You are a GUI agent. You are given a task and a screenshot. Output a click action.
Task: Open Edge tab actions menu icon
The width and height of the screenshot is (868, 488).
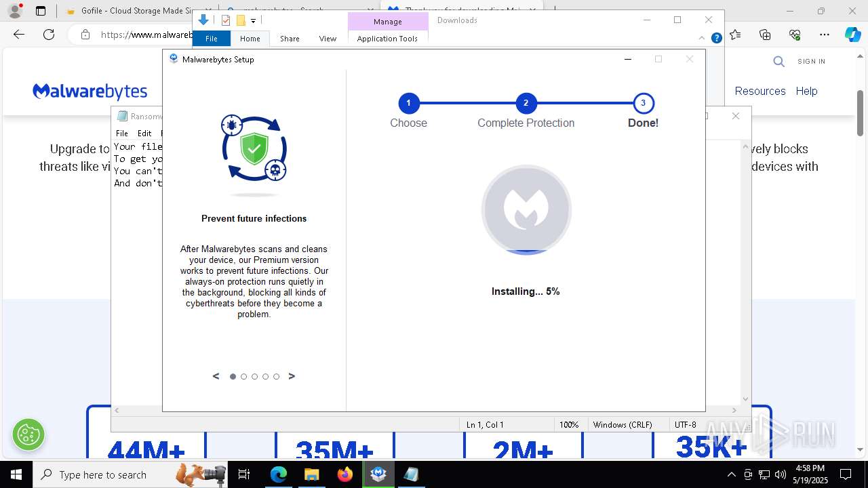click(x=41, y=11)
